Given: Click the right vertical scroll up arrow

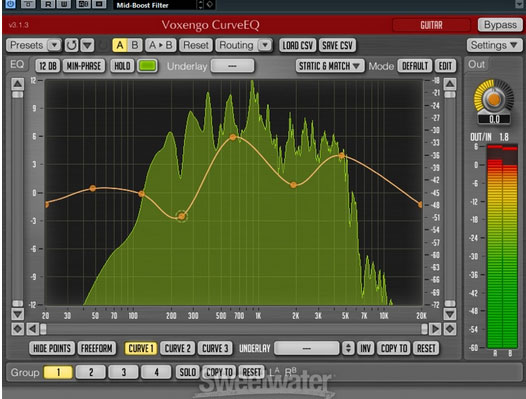Looking at the screenshot, I should pos(450,84).
